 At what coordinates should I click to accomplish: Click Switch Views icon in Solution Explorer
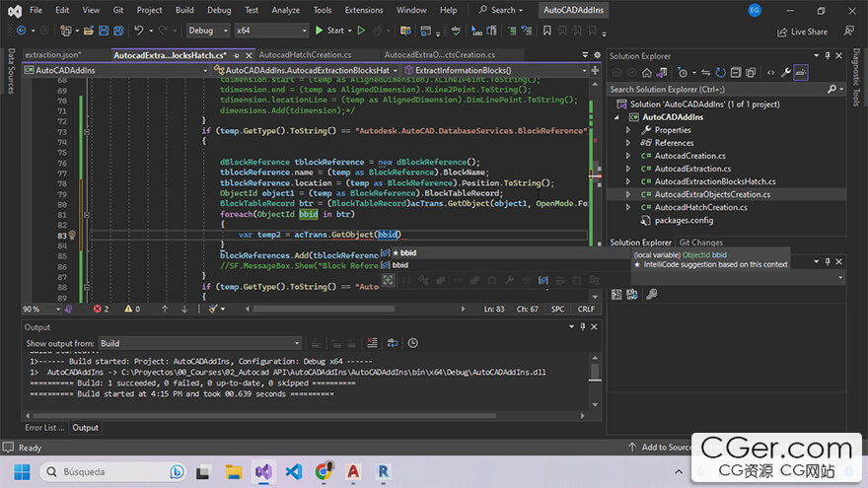click(662, 73)
